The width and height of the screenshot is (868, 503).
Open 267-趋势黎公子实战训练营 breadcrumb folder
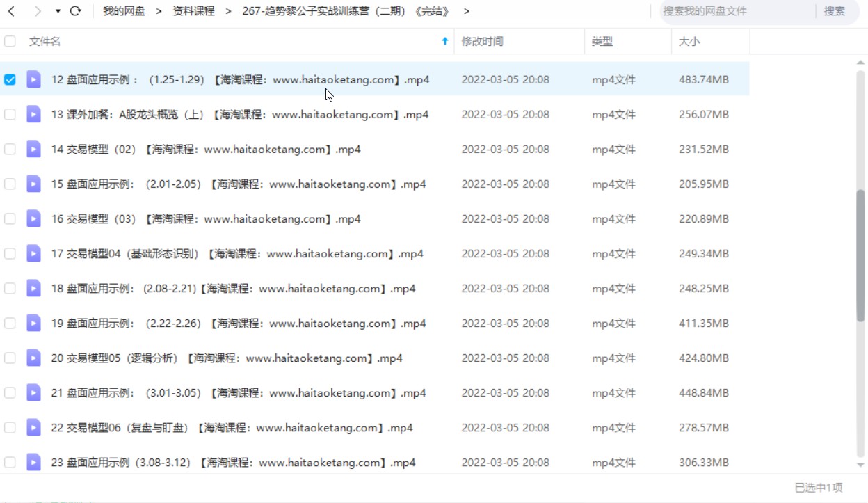pos(346,11)
